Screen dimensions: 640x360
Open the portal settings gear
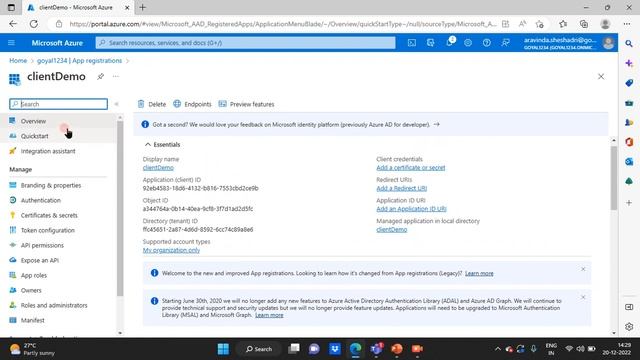468,43
